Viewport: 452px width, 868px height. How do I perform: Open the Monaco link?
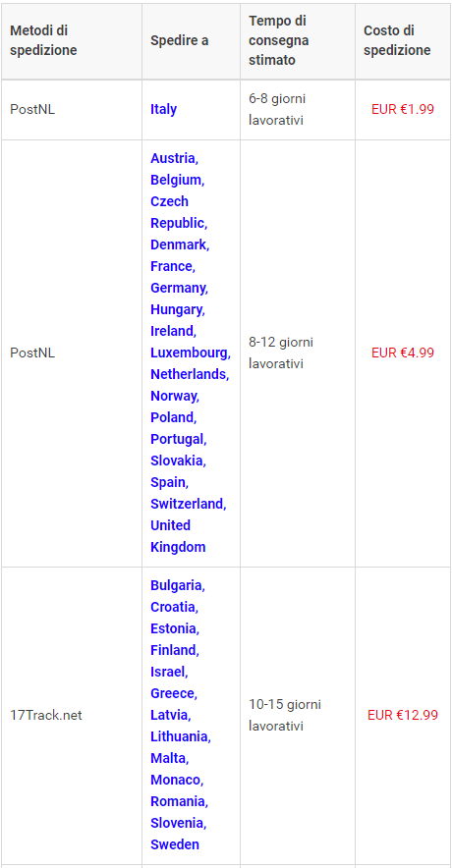(x=175, y=780)
